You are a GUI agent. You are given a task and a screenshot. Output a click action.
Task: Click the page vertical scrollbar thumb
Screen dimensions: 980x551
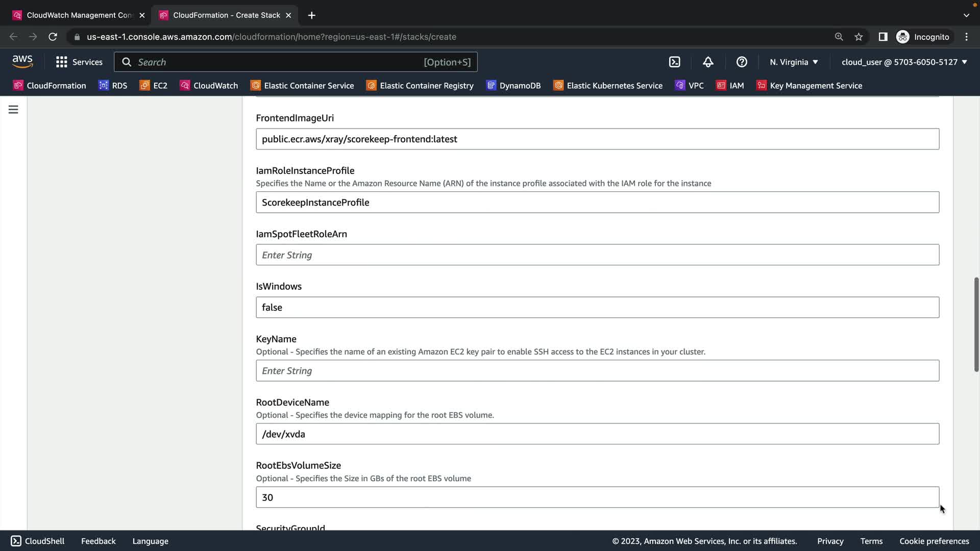coord(976,324)
